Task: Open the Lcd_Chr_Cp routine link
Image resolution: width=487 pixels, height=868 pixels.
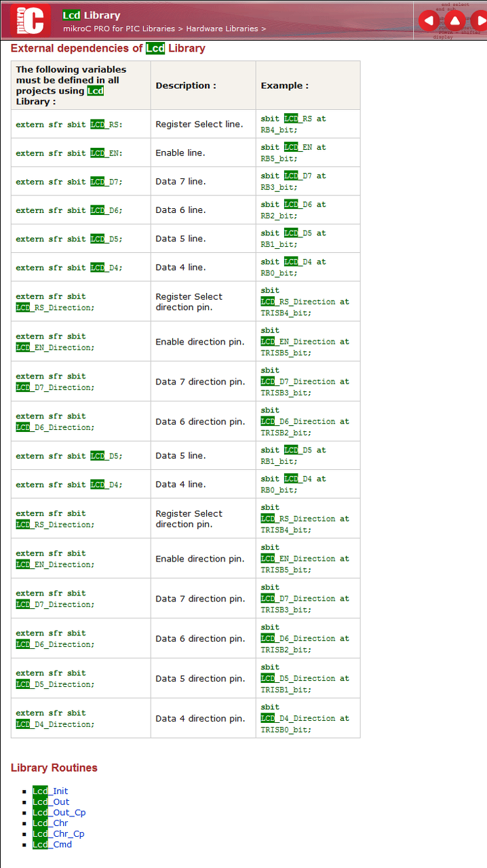Action: (x=58, y=834)
